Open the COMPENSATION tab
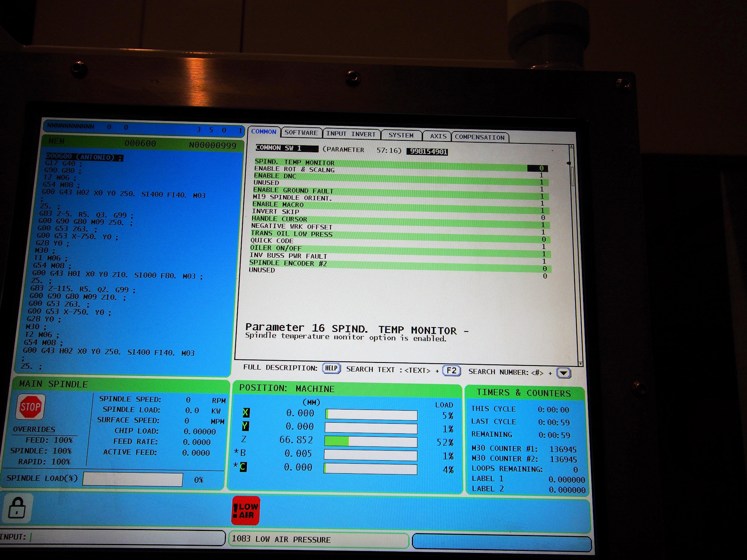The height and width of the screenshot is (560, 747). tap(480, 137)
